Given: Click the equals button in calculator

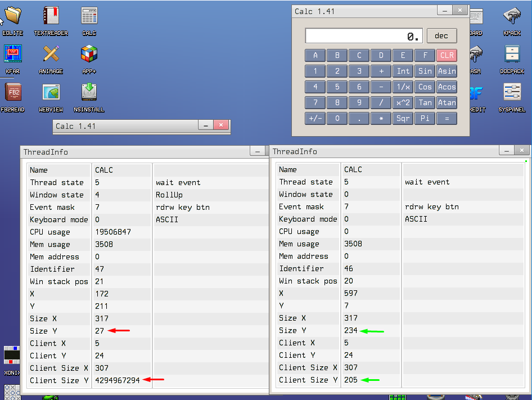Looking at the screenshot, I should pyautogui.click(x=447, y=119).
